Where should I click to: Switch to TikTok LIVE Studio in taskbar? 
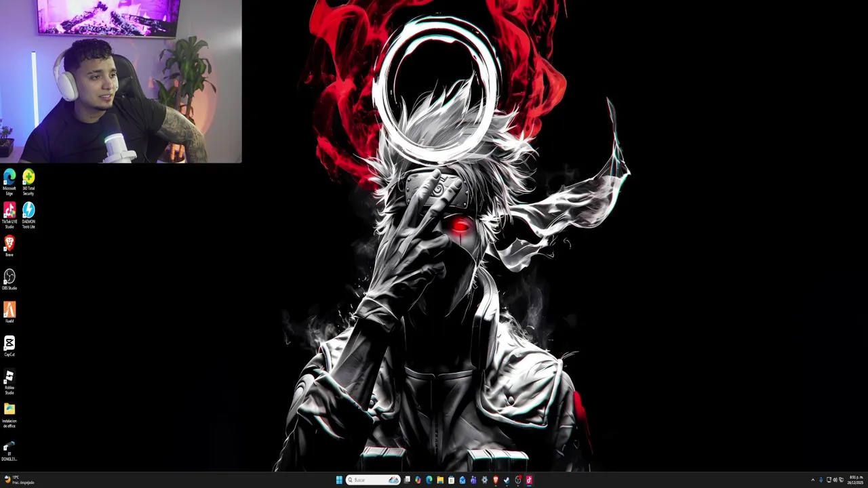[529, 480]
